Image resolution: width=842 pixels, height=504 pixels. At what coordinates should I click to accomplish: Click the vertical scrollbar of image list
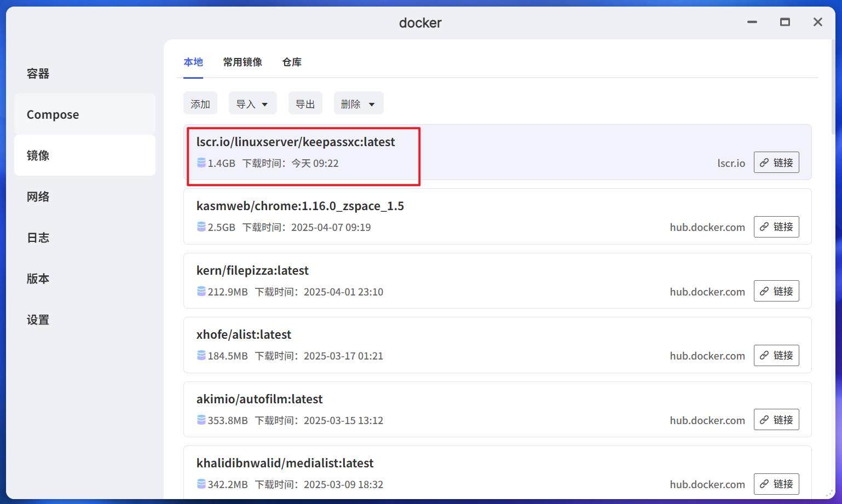coord(833,88)
